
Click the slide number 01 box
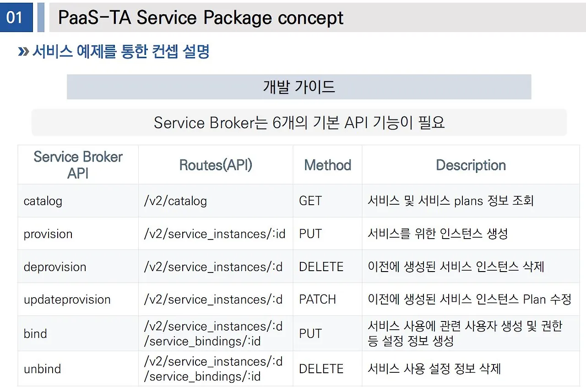pos(16,17)
